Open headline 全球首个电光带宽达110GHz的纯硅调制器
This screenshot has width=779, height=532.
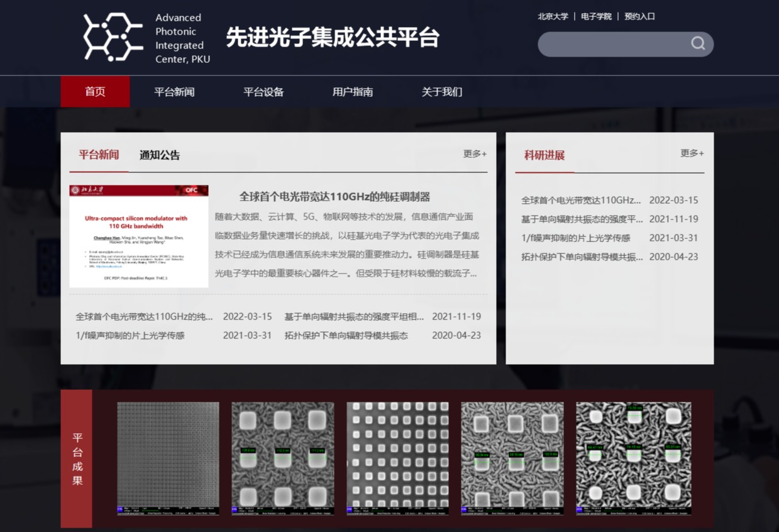click(x=334, y=197)
